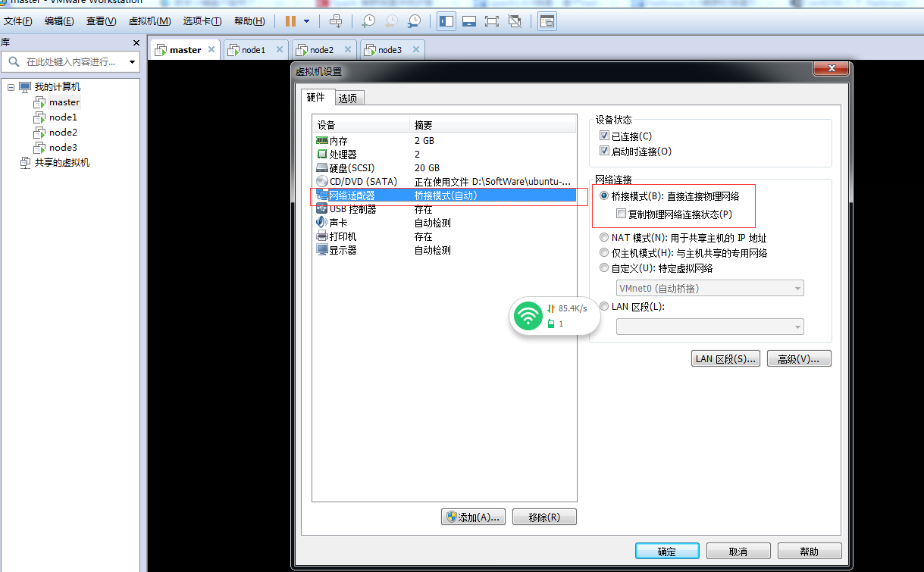Choose the 仅主机模式(H) radio option
Viewport: 924px width, 572px height.
pos(604,253)
